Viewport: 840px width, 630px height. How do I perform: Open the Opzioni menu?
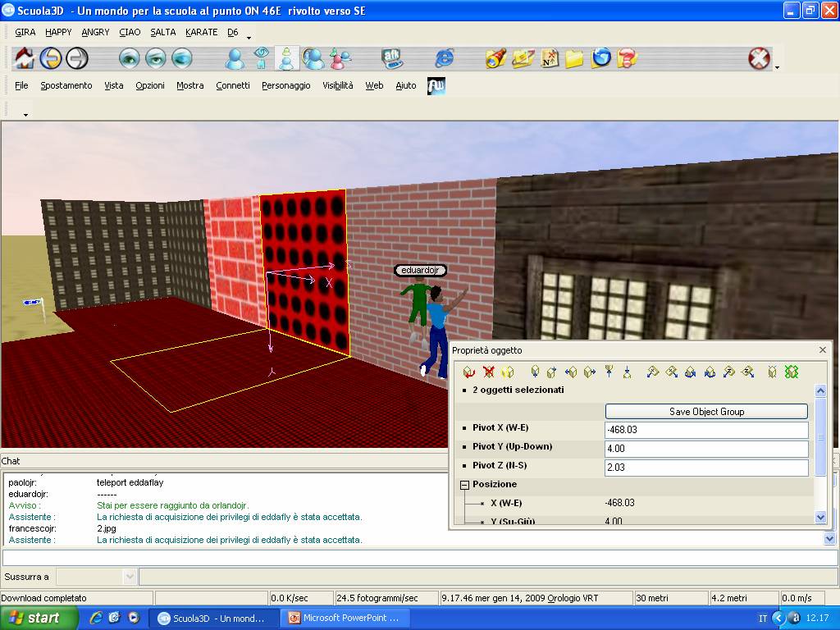click(150, 85)
